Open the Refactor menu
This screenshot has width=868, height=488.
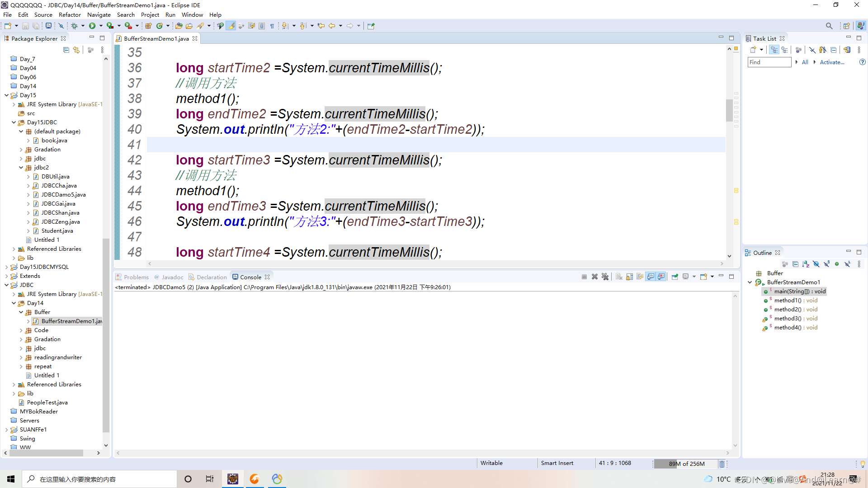(x=70, y=14)
